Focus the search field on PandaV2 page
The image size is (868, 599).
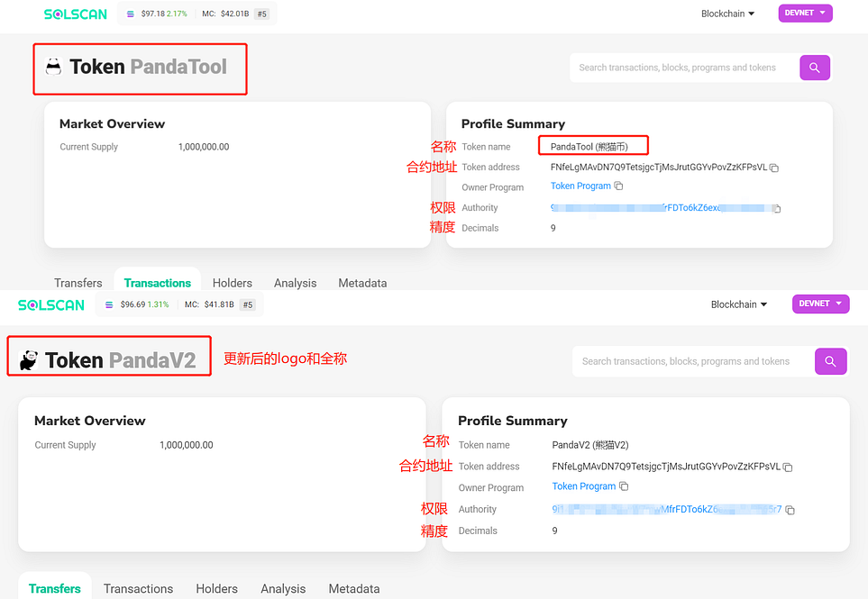[x=694, y=361]
